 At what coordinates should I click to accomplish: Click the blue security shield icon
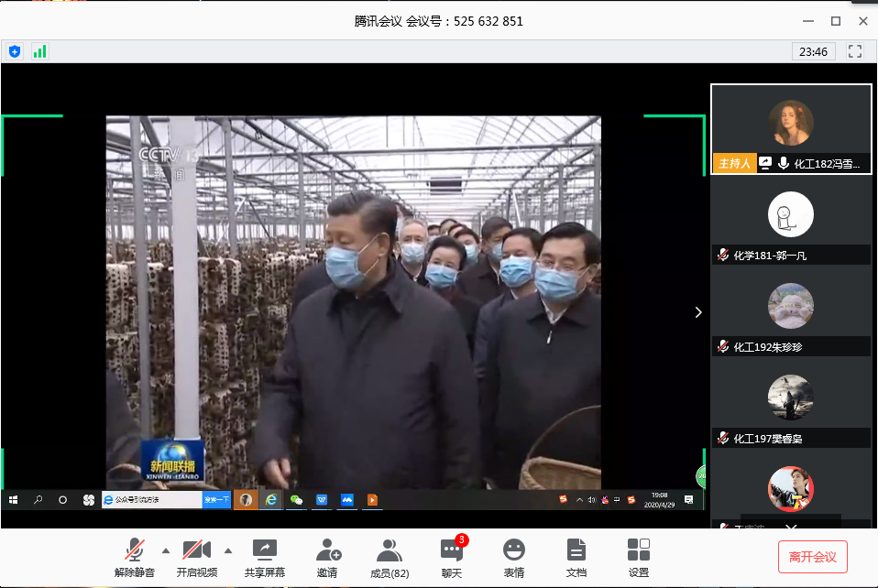pyautogui.click(x=15, y=52)
